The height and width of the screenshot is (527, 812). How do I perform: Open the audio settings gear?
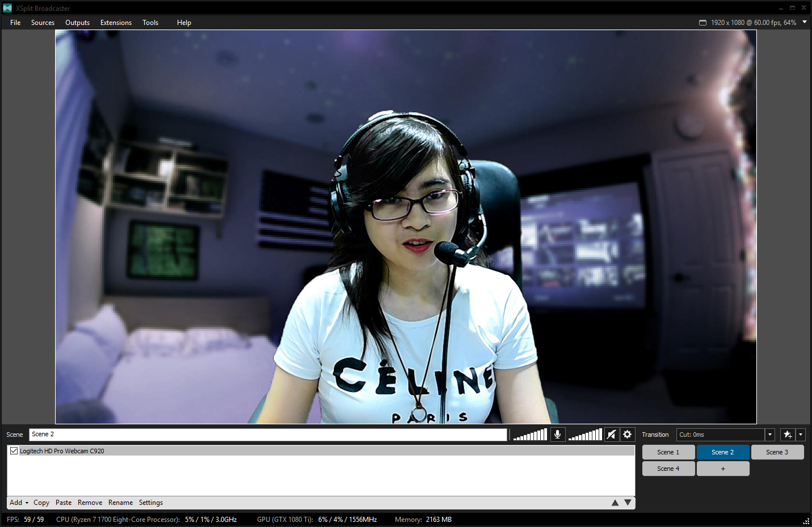tap(628, 435)
